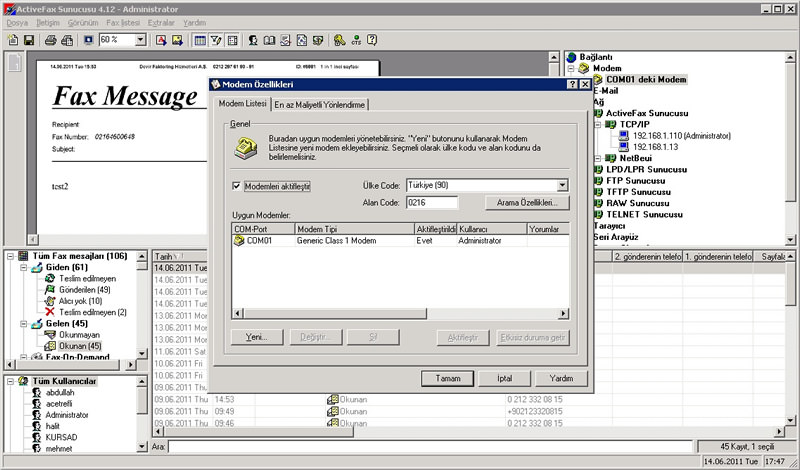Toggle the fax list table view icon
The height and width of the screenshot is (470, 800).
point(200,40)
